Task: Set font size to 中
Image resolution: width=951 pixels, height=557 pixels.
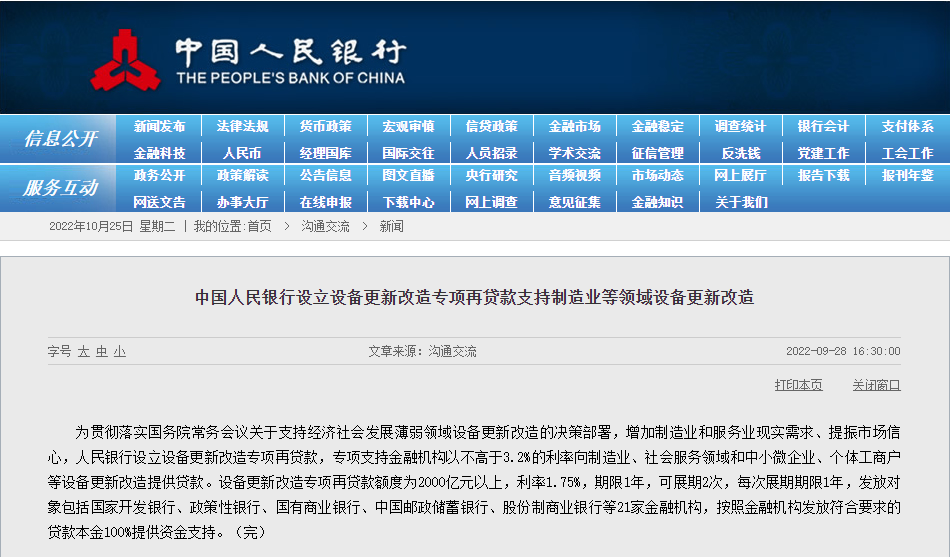Action: [x=102, y=351]
